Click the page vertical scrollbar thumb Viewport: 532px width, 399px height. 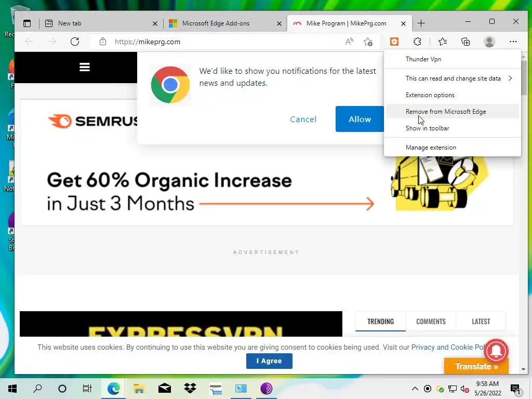[x=524, y=78]
